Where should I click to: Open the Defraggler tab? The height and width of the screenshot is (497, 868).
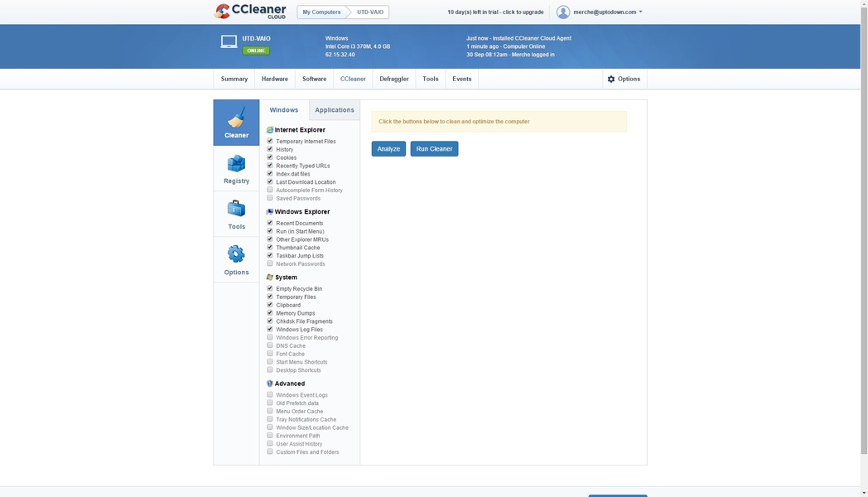click(394, 79)
